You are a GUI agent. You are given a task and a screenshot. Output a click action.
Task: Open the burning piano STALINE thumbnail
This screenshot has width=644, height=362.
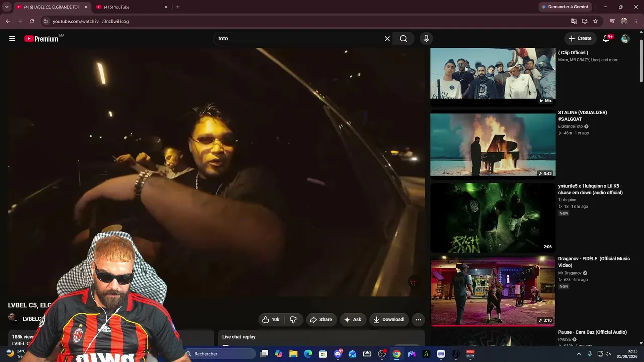493,145
